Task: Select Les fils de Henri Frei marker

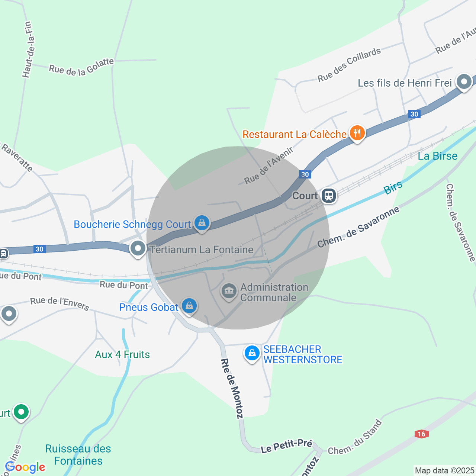Action: point(464,82)
